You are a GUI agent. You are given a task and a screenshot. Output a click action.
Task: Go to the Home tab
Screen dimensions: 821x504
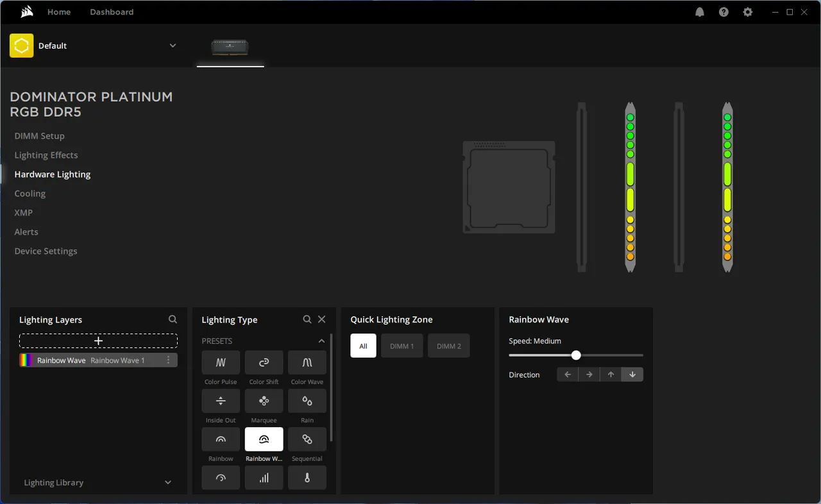[59, 12]
